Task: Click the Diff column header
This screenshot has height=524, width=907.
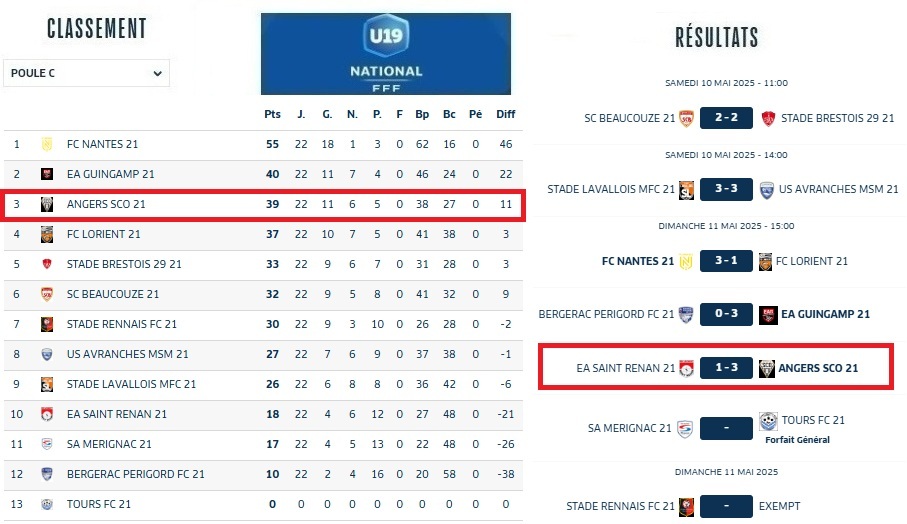Action: (506, 114)
